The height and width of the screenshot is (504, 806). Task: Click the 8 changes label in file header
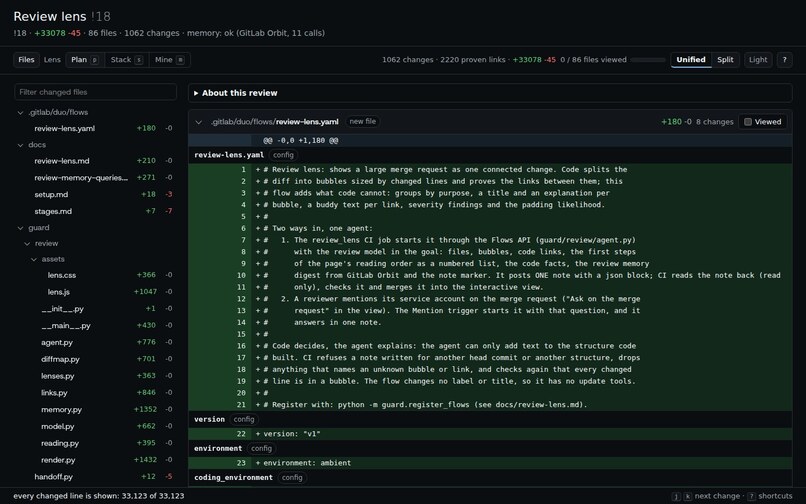[715, 122]
